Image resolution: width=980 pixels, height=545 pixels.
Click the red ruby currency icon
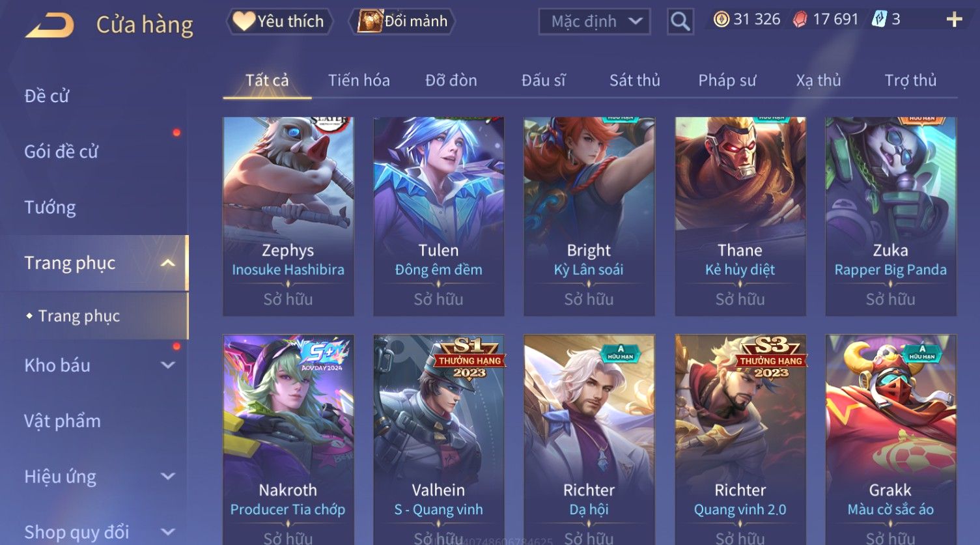800,20
